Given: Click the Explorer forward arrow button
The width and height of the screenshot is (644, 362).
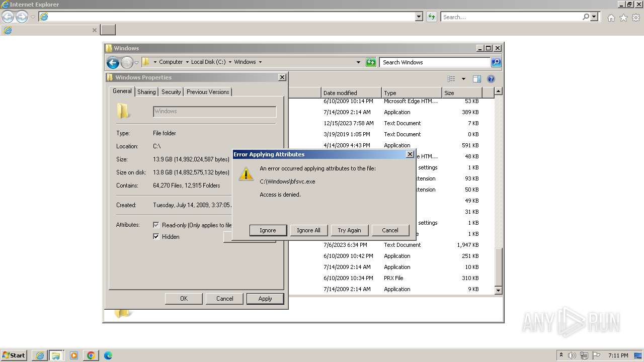Looking at the screenshot, I should 127,62.
